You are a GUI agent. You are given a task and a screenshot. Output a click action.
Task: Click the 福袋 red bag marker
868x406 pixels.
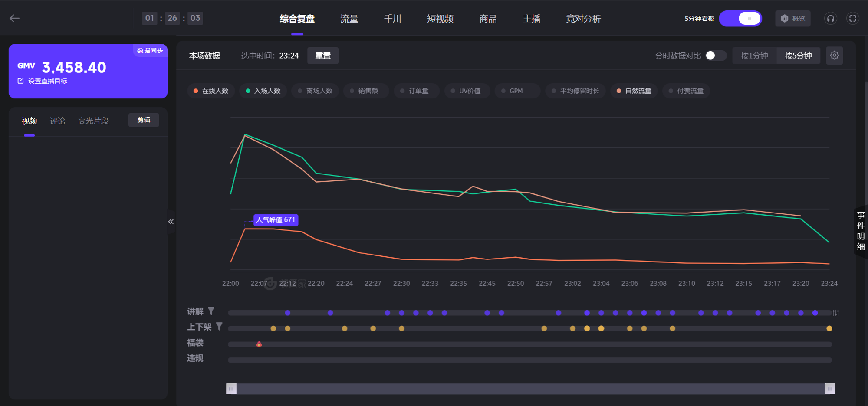click(259, 344)
